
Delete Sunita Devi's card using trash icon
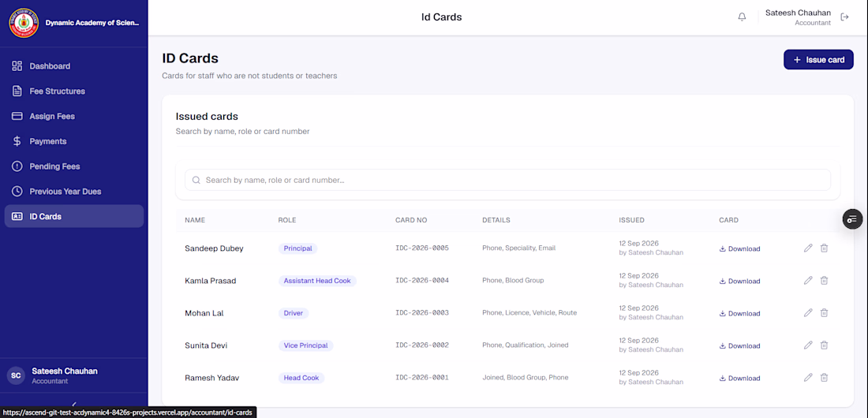824,345
